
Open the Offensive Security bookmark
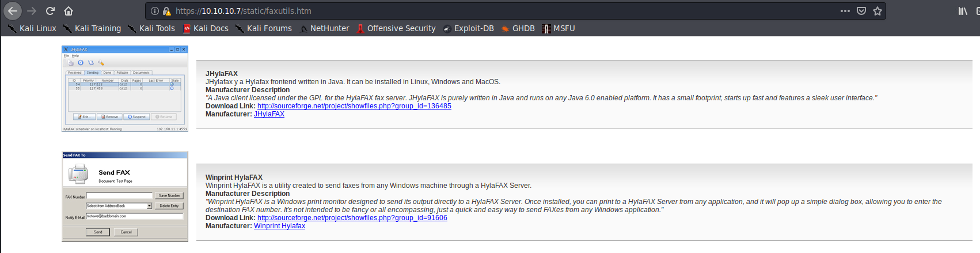396,28
